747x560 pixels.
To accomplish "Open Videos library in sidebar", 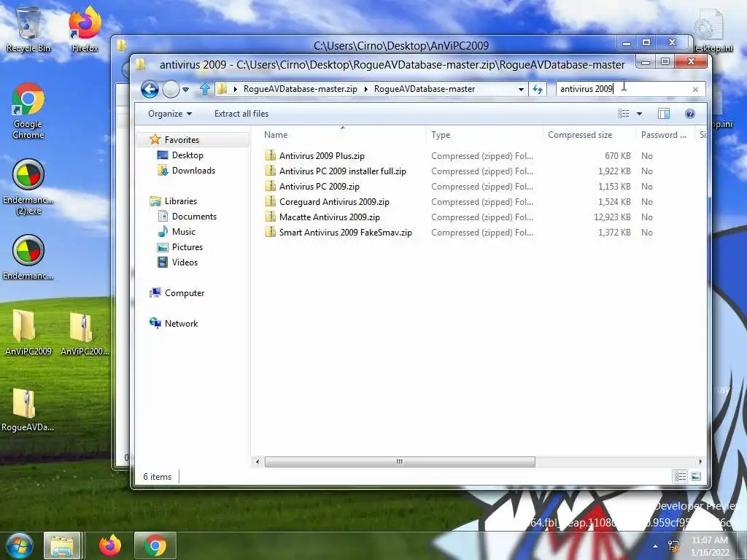I will [x=185, y=262].
